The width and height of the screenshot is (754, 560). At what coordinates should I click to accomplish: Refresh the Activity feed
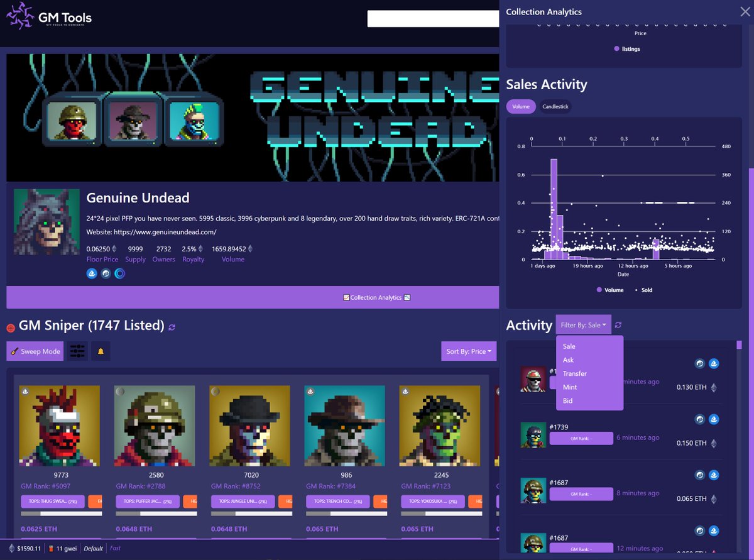tap(618, 325)
